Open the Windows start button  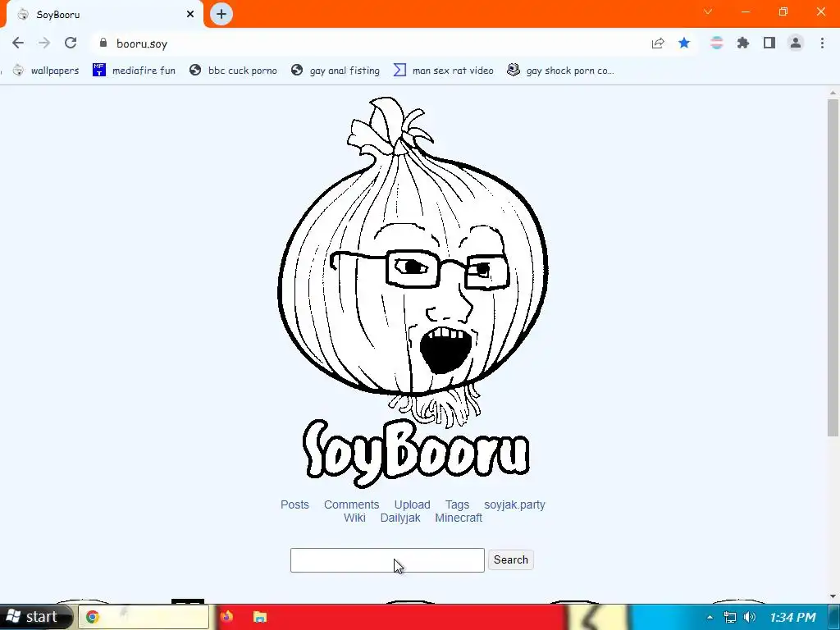click(34, 617)
